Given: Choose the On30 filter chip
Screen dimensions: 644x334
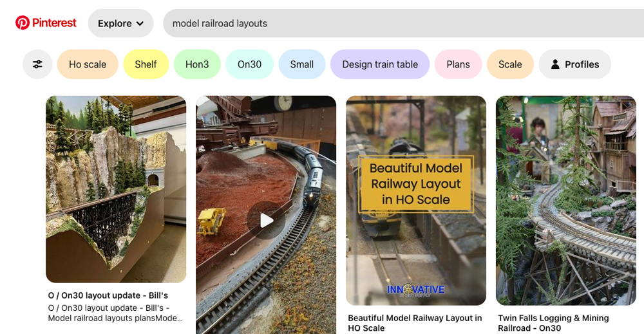Looking at the screenshot, I should click(249, 64).
